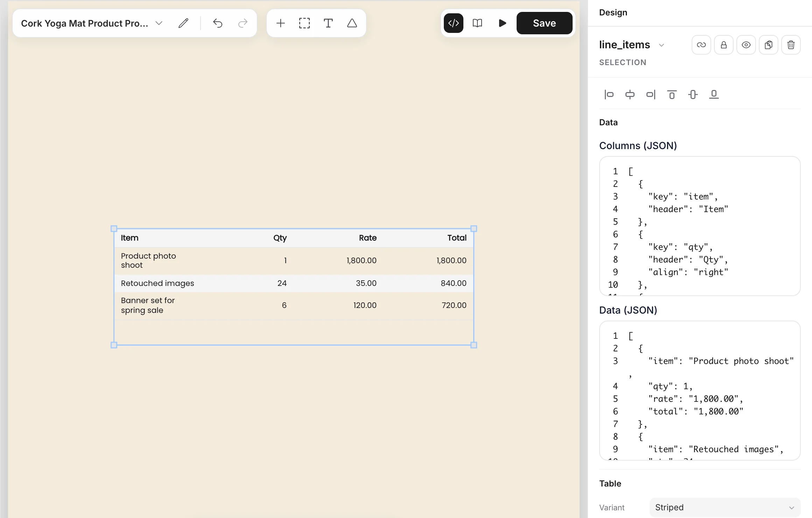
Task: Expand the line_items name dropdown
Action: click(661, 45)
